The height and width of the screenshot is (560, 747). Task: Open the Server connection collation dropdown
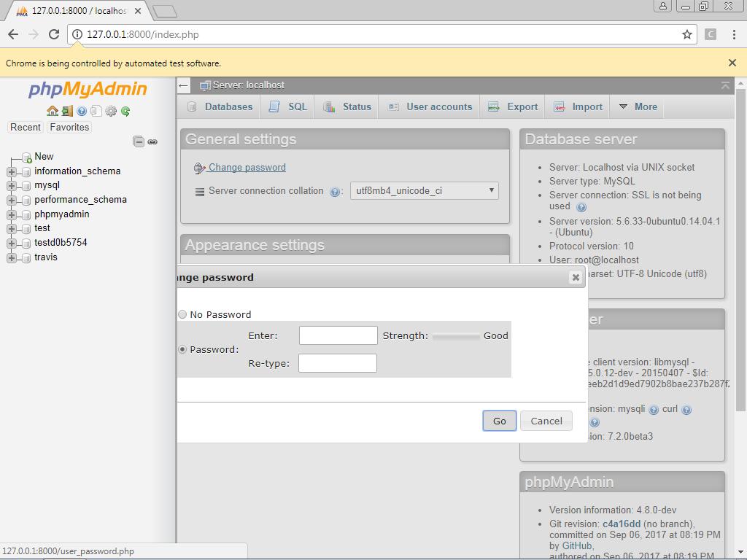[x=425, y=191]
